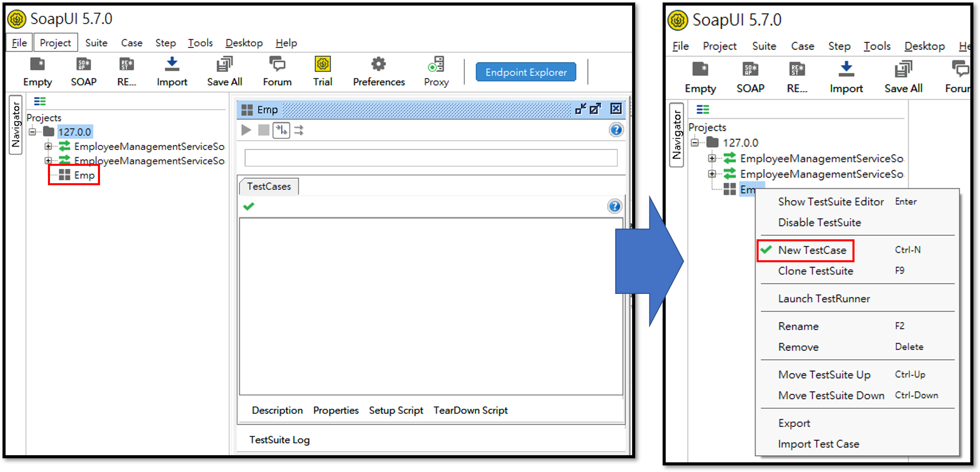Click the green checkmark under the TestCases tab

[x=249, y=206]
